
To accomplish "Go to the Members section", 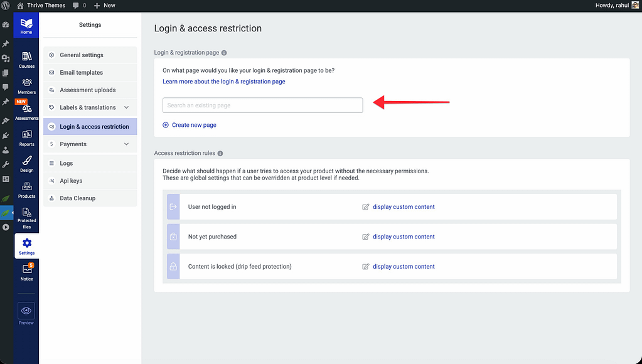I will tap(26, 86).
